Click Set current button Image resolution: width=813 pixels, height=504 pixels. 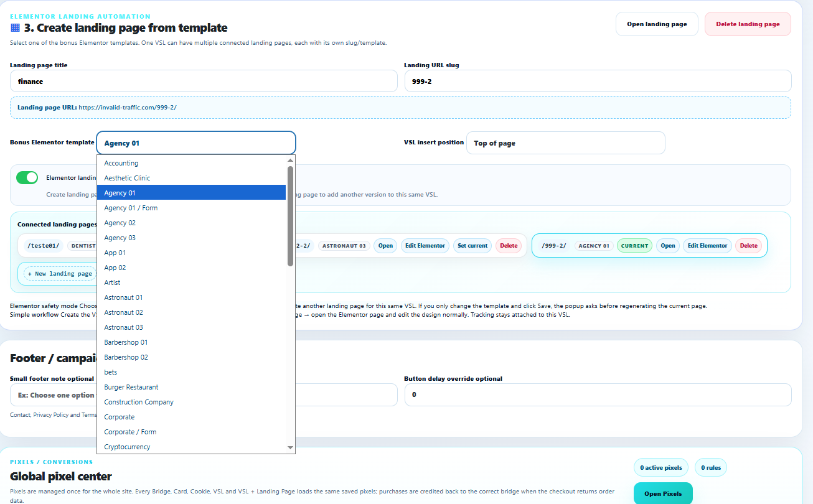click(x=472, y=246)
